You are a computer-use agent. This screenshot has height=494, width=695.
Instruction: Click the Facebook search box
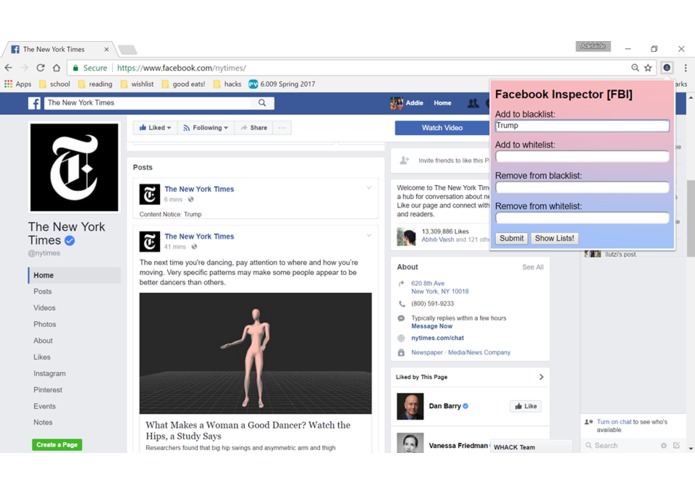[x=149, y=103]
